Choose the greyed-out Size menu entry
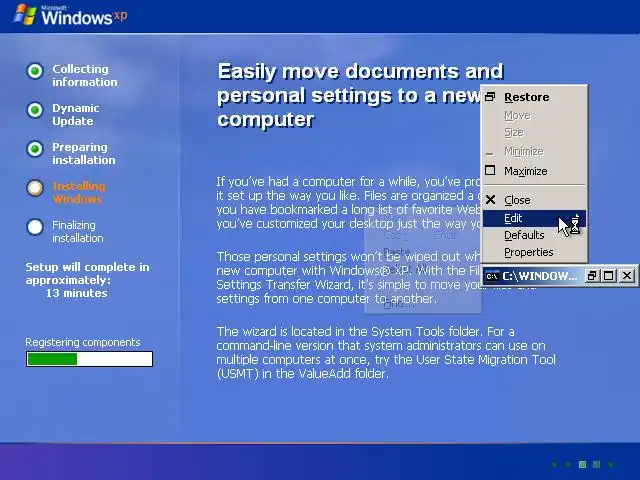This screenshot has height=480, width=640. pyautogui.click(x=535, y=133)
